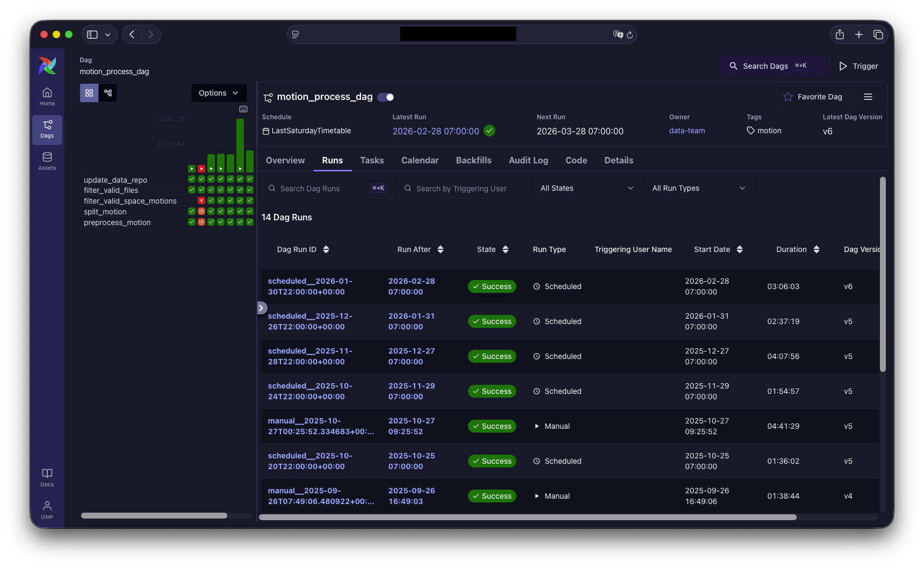
Task: Sort runs by Duration column
Action: coord(798,249)
